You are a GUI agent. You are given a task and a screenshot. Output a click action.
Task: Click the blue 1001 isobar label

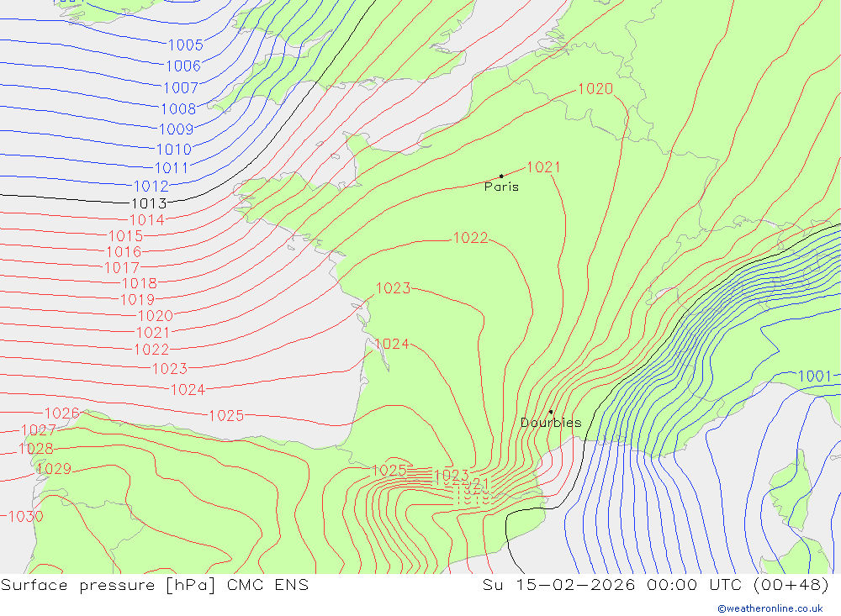pos(815,376)
